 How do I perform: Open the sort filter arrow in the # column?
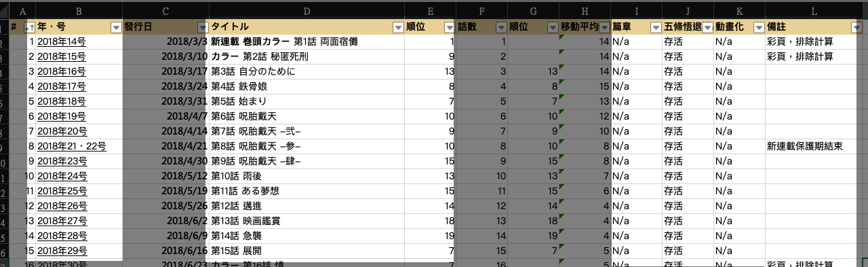(x=28, y=27)
